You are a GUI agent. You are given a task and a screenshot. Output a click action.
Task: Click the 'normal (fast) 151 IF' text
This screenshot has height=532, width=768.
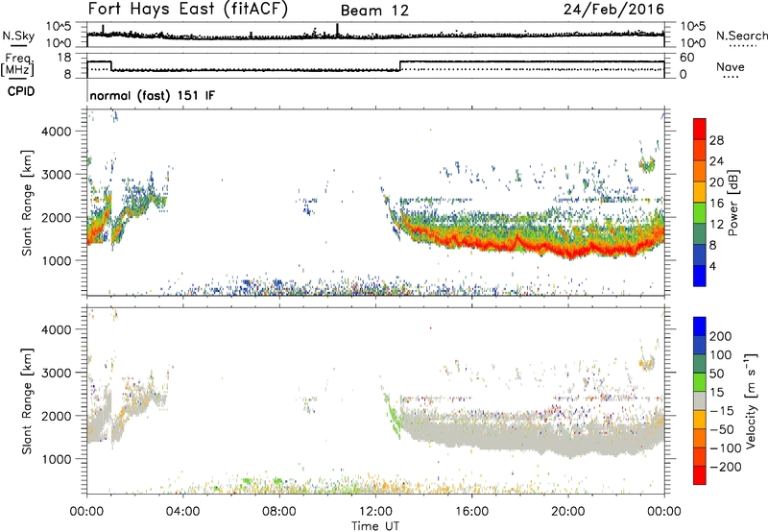(x=153, y=95)
